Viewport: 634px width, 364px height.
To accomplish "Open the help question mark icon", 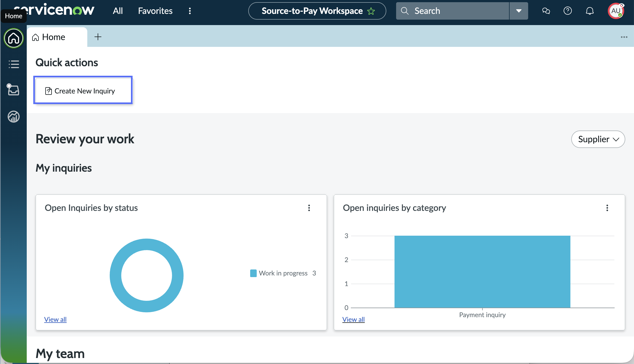I will coord(568,11).
